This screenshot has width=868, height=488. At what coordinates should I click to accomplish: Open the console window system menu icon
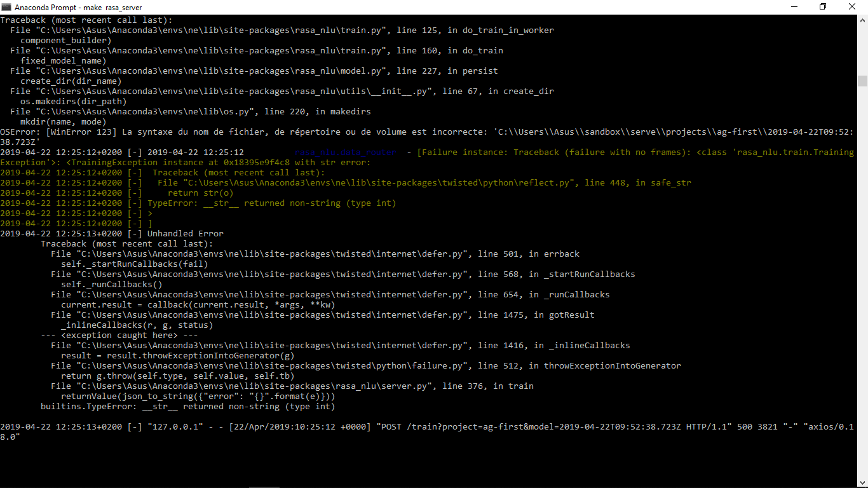8,7
